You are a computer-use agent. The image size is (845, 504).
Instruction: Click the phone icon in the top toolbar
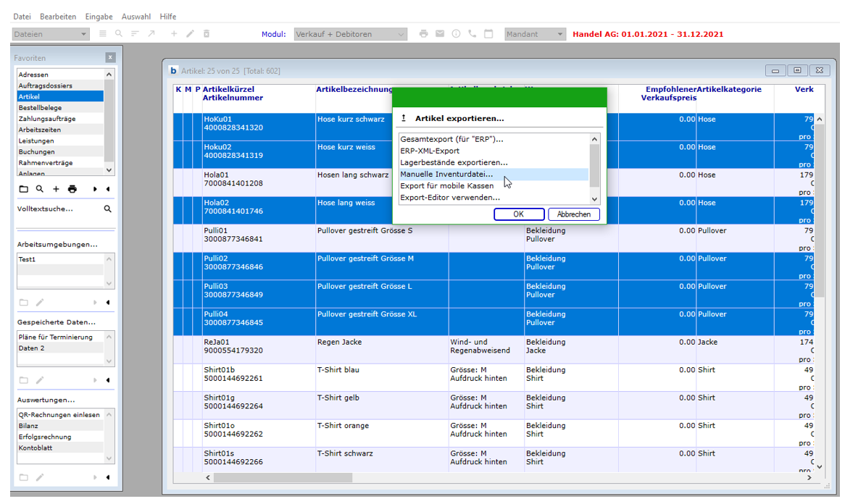click(473, 34)
